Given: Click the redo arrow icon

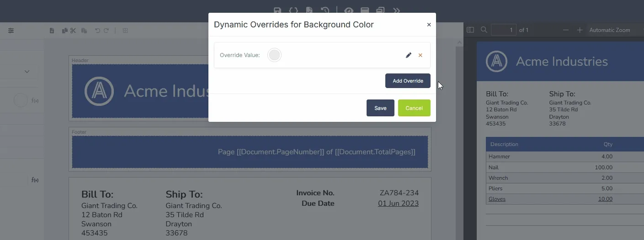Looking at the screenshot, I should (x=106, y=31).
